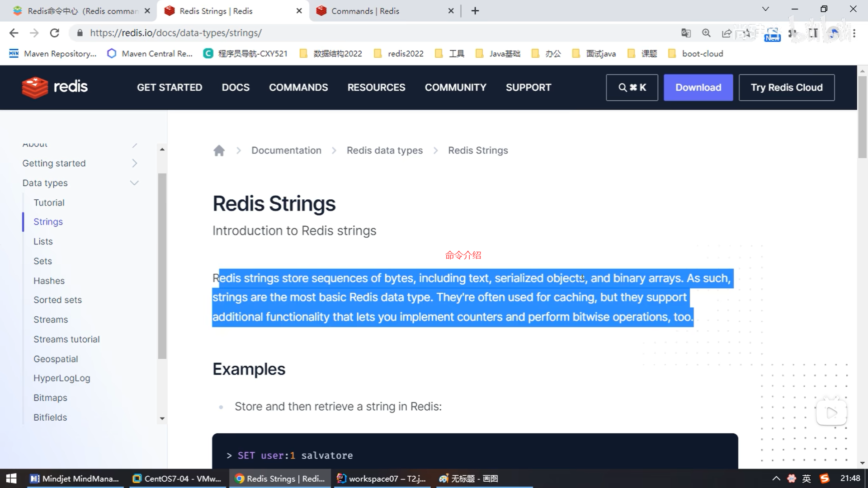Click the home breadcrumb icon
Viewport: 868px width, 488px height.
[219, 150]
